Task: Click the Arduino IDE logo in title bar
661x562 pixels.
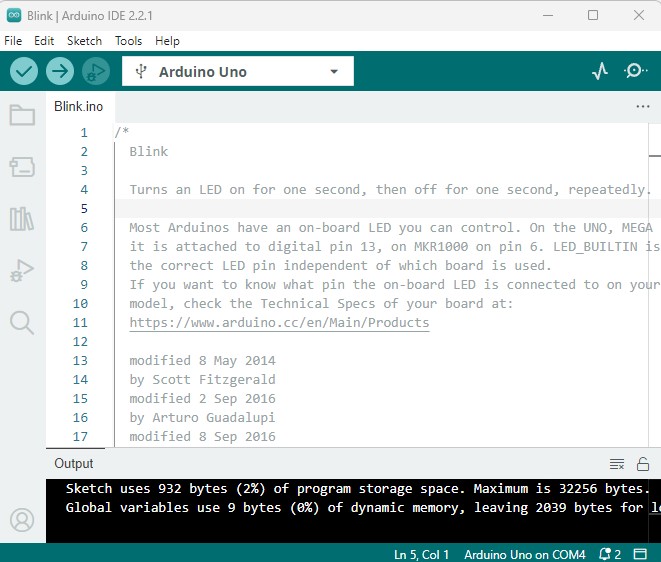Action: tap(14, 16)
